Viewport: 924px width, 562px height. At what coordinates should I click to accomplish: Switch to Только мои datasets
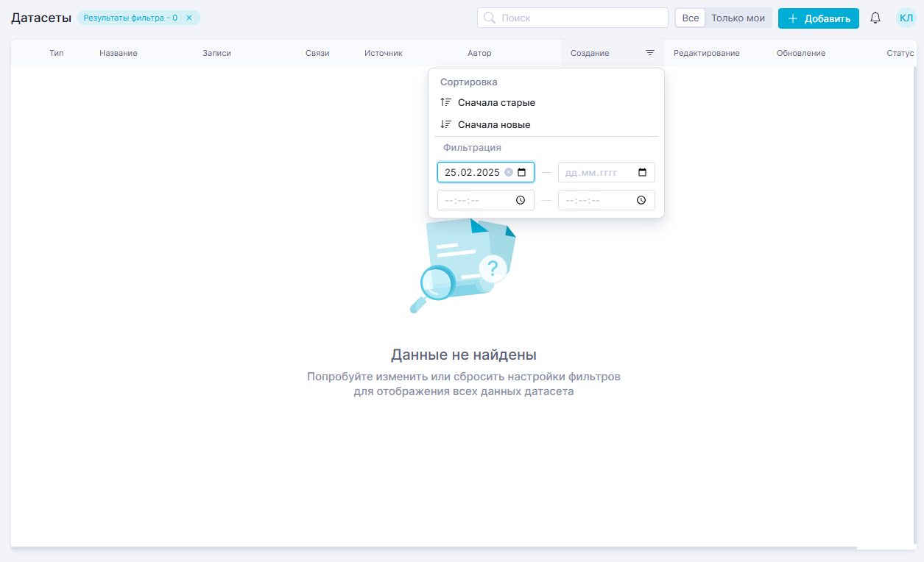[738, 18]
